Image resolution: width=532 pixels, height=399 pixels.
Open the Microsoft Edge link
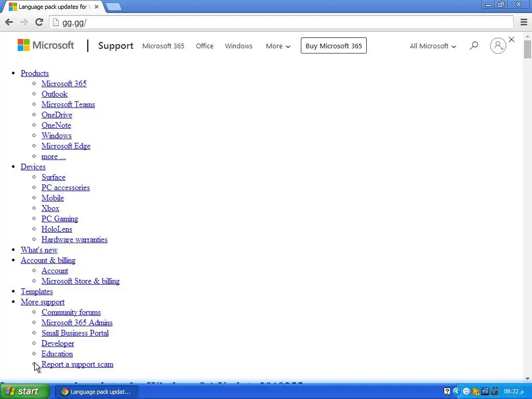click(66, 146)
